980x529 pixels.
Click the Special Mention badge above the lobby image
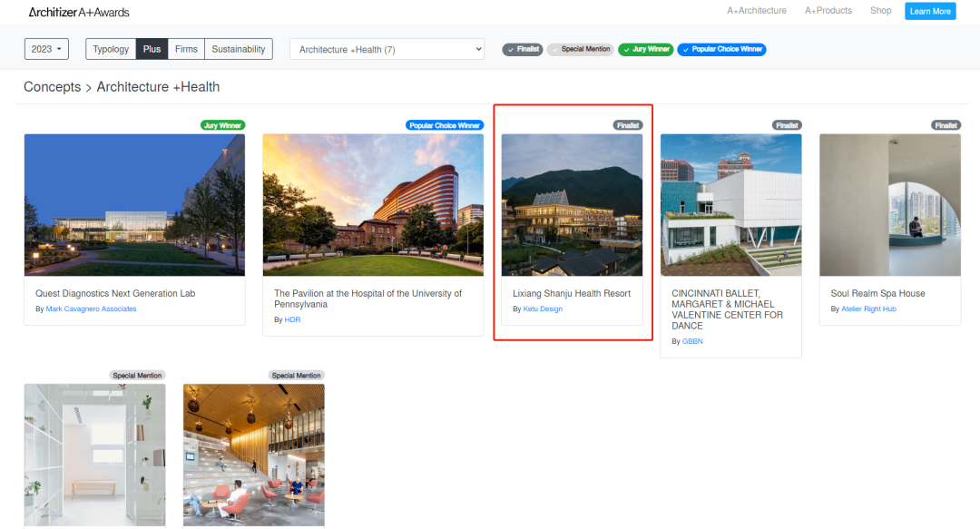[x=296, y=376]
